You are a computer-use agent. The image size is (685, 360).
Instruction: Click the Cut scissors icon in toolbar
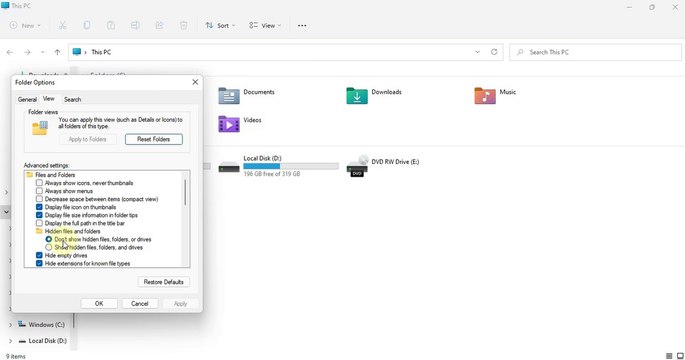point(62,25)
